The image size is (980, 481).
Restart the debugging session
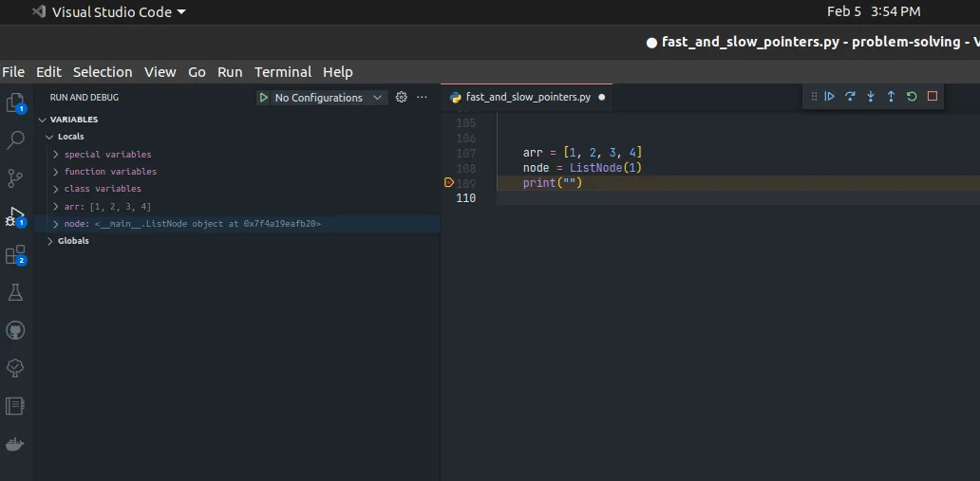click(x=912, y=97)
